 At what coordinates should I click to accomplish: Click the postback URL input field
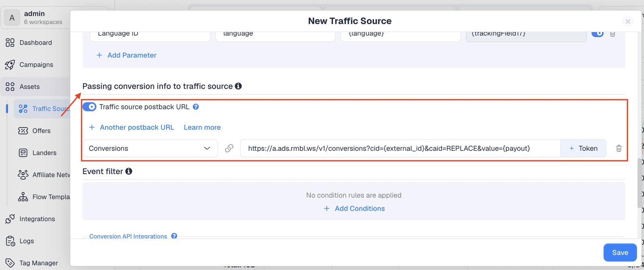pos(400,148)
